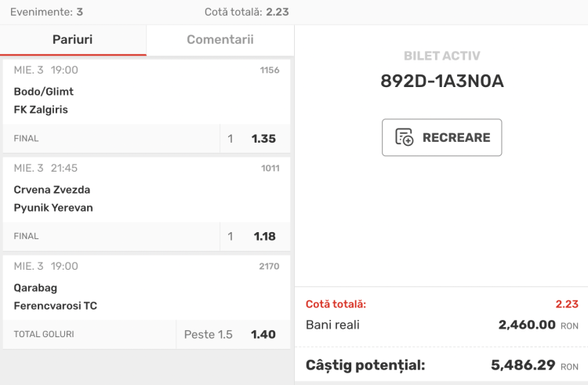Click Ferencvarosi TC team name

[56, 306]
